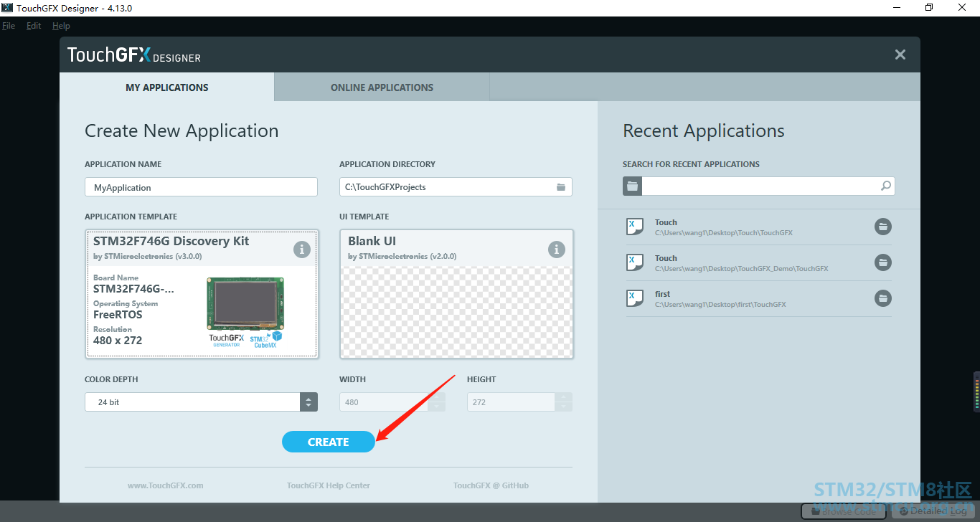The width and height of the screenshot is (980, 522).
Task: Switch to the My Applications tab
Action: 167,87
